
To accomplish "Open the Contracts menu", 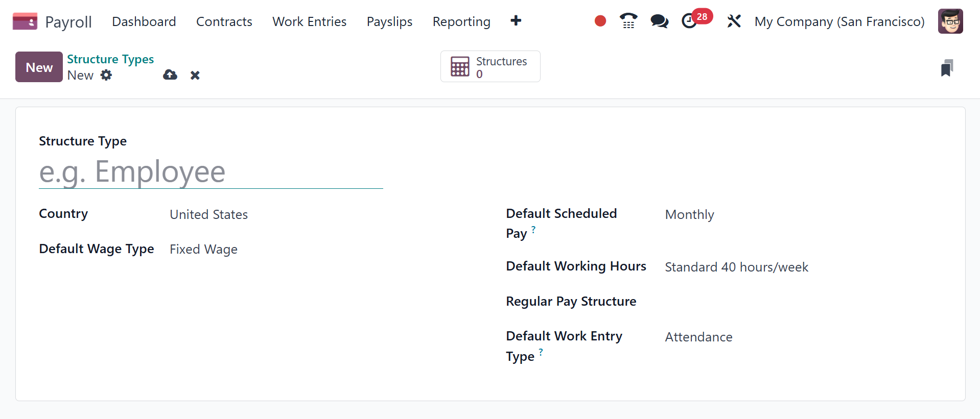I will [224, 21].
